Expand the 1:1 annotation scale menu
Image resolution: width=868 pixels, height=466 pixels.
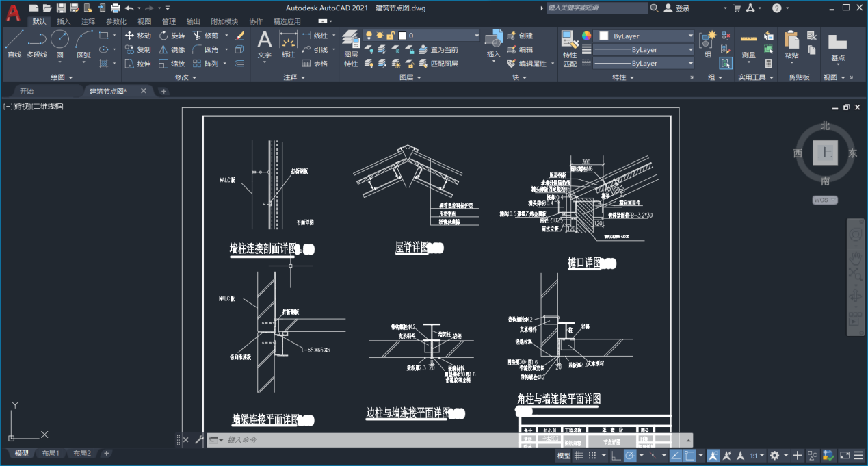[x=757, y=456]
